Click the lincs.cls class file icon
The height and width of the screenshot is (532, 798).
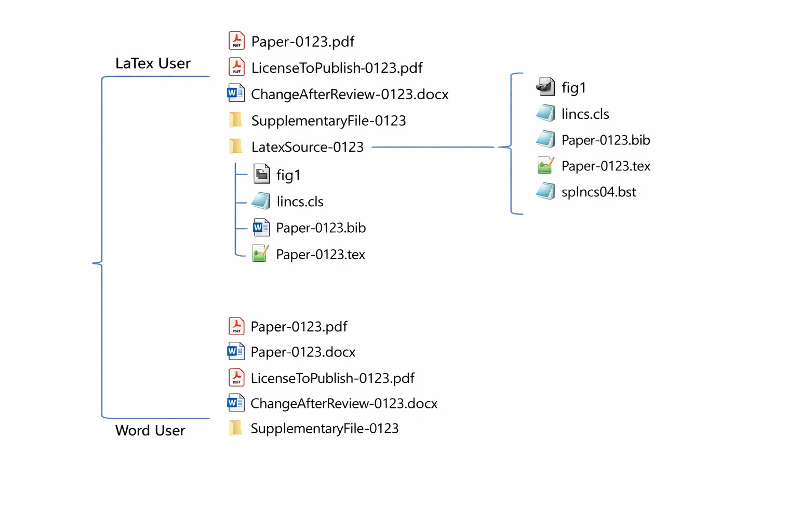pyautogui.click(x=261, y=201)
